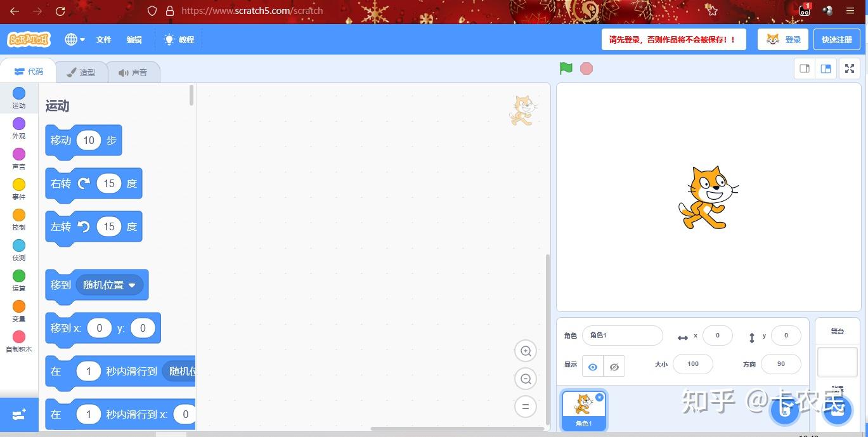Click the sprite name field 角色1

click(x=622, y=335)
